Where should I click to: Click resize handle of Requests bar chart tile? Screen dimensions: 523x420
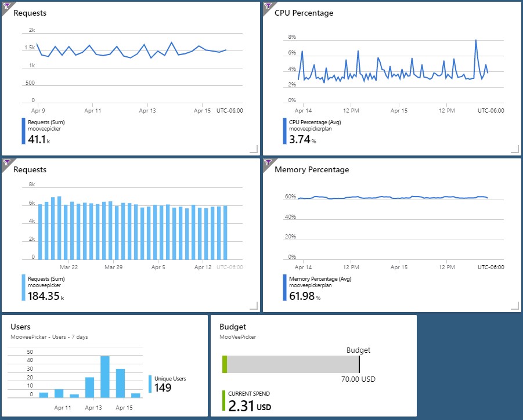coord(254,306)
